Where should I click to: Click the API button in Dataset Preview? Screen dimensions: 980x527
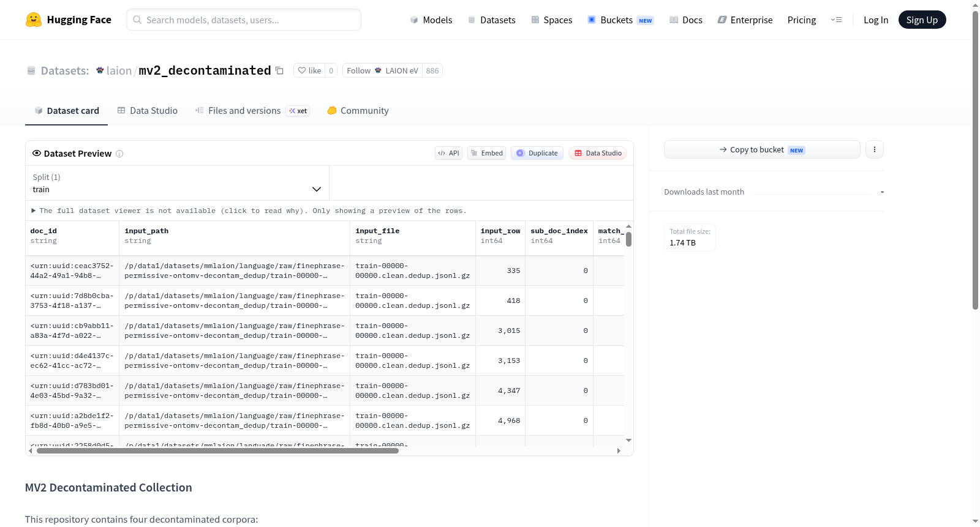coord(448,153)
